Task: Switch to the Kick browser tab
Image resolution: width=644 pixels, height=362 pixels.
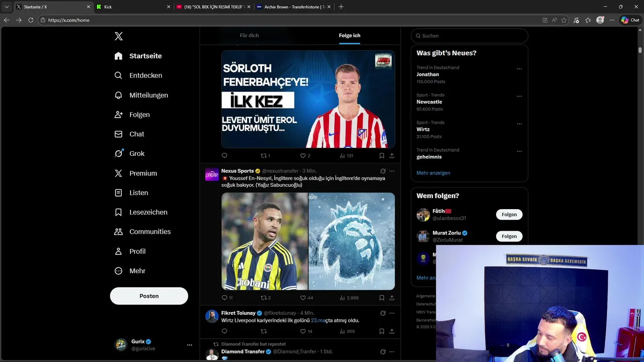Action: (133, 7)
